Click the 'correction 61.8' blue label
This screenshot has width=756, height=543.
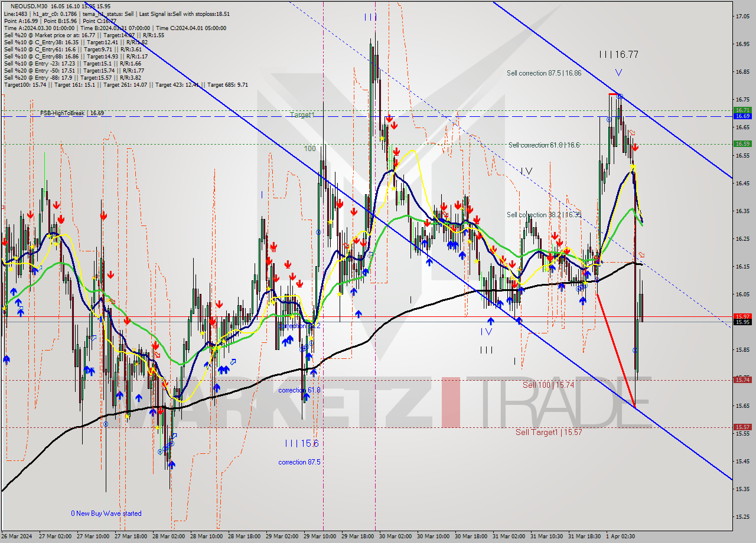click(x=299, y=390)
